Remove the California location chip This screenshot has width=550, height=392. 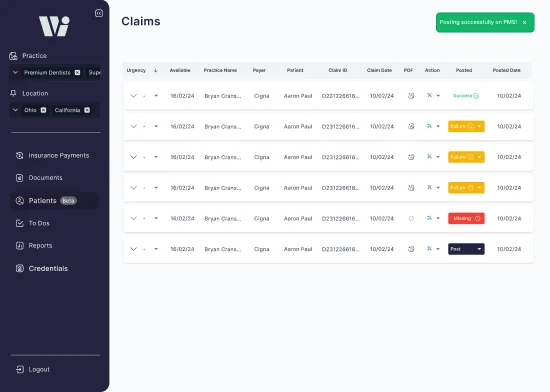tap(87, 110)
